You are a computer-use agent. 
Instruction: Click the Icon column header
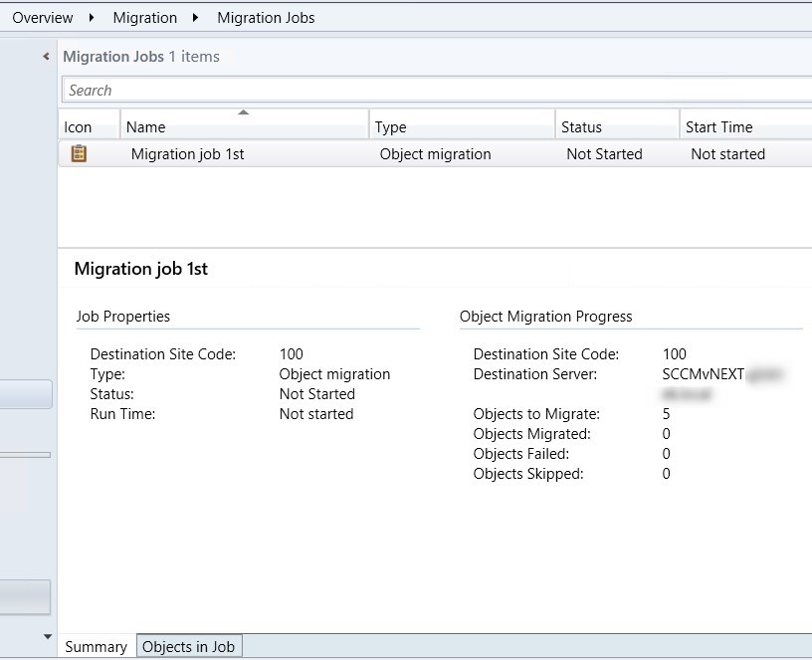pos(80,126)
